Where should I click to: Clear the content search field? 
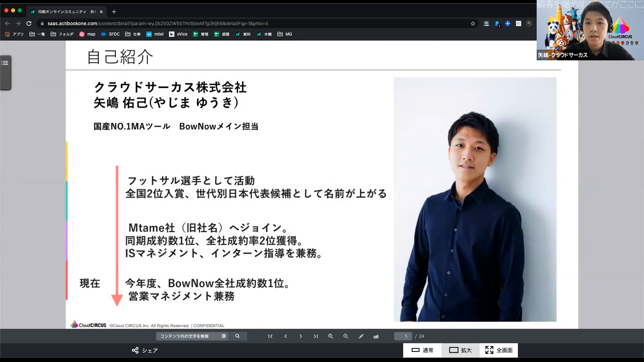point(224,336)
